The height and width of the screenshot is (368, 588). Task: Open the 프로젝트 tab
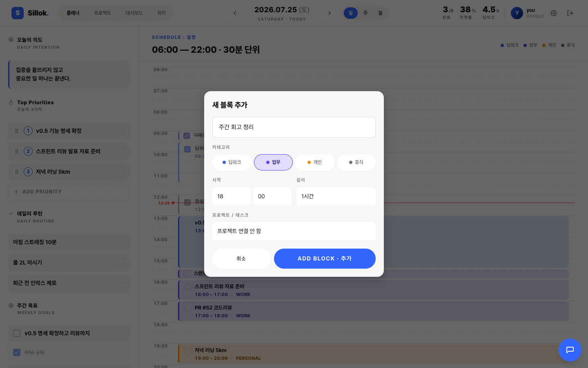[102, 13]
